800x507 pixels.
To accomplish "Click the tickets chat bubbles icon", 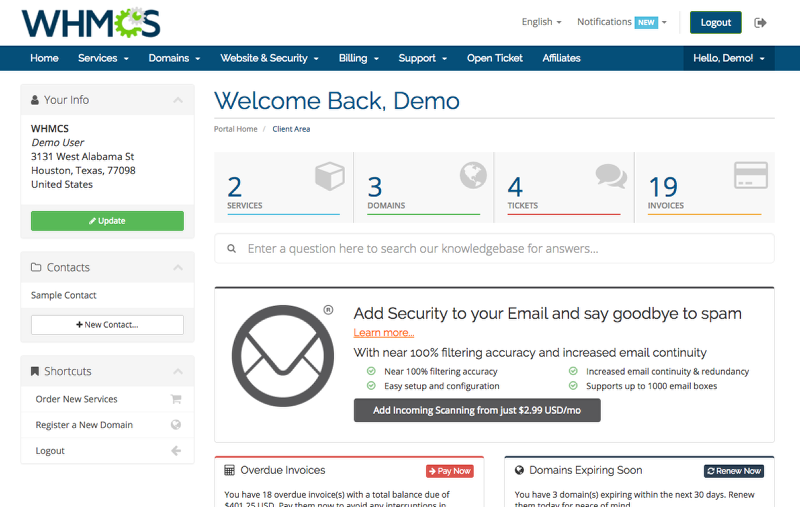I will click(x=611, y=176).
